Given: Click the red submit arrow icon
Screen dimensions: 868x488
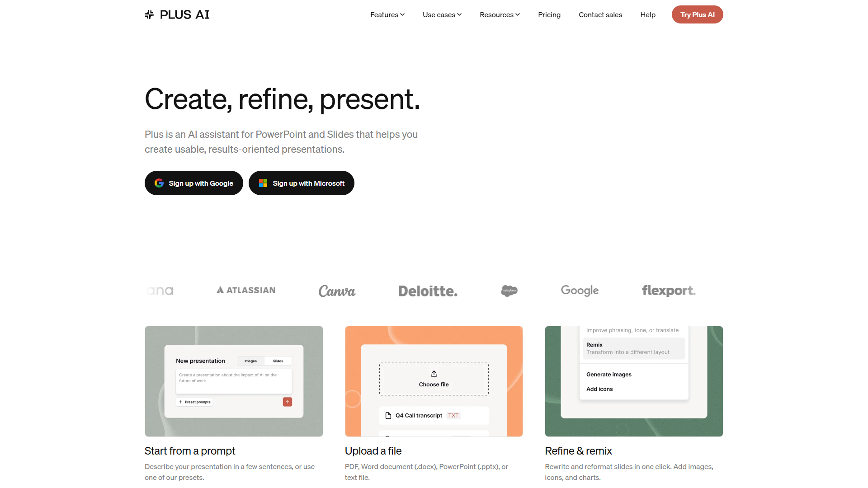Looking at the screenshot, I should pos(288,402).
